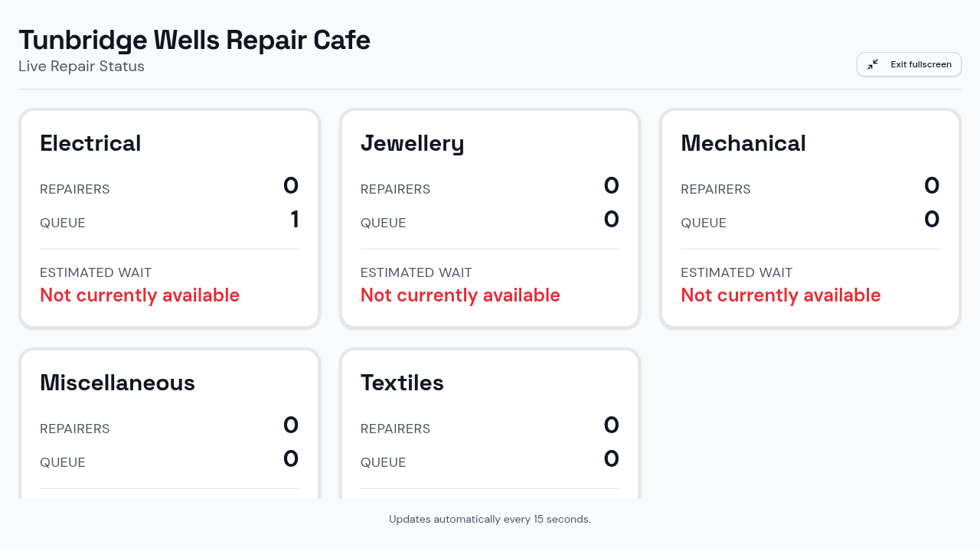Image resolution: width=980 pixels, height=551 pixels.
Task: Click the Electrical repairers count
Action: [x=291, y=186]
